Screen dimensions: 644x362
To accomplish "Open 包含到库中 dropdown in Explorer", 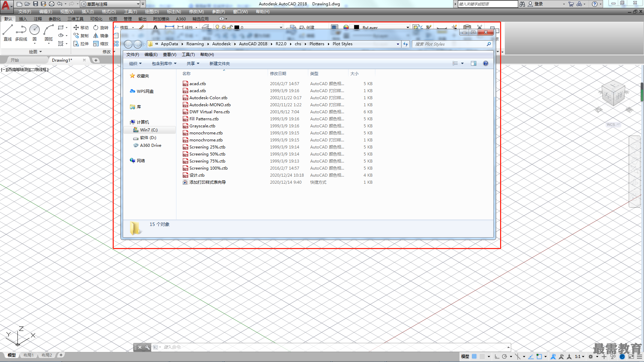I will click(x=164, y=64).
